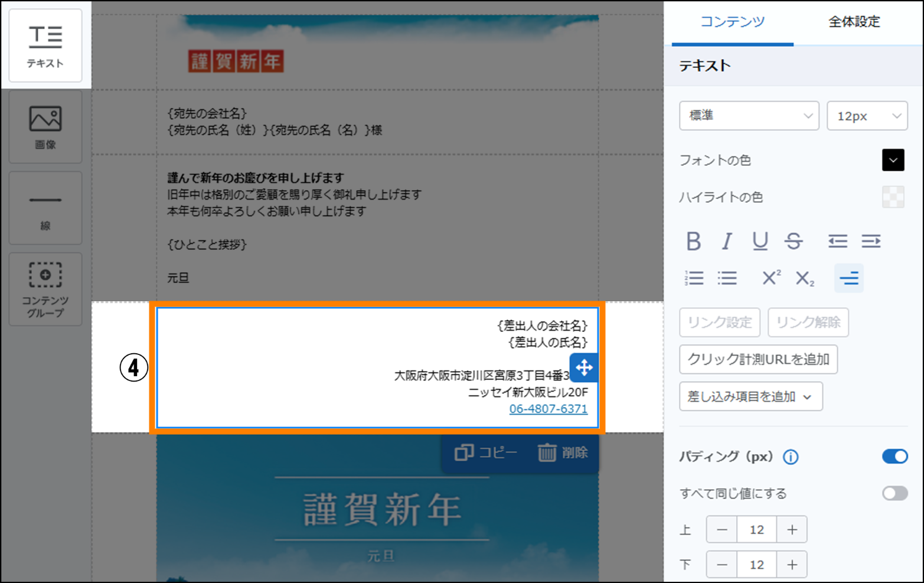Enable 'すべて同じ値にする' toggle

click(x=894, y=493)
